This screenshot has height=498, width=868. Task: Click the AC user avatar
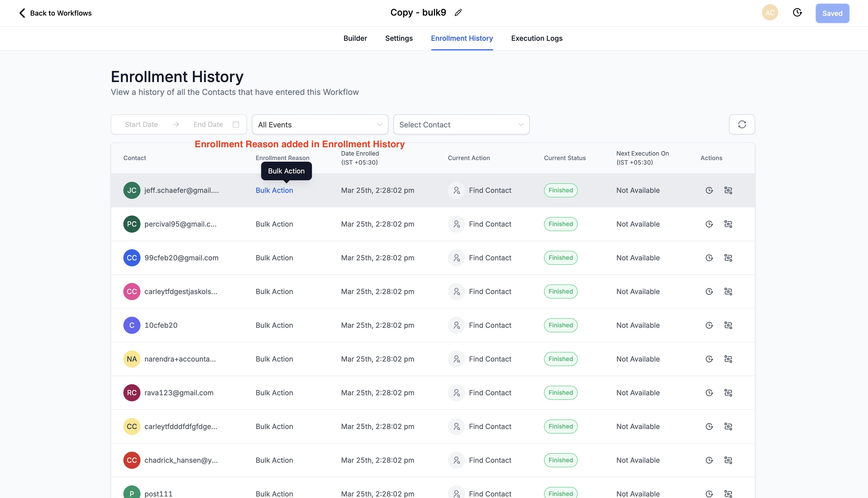(x=770, y=13)
